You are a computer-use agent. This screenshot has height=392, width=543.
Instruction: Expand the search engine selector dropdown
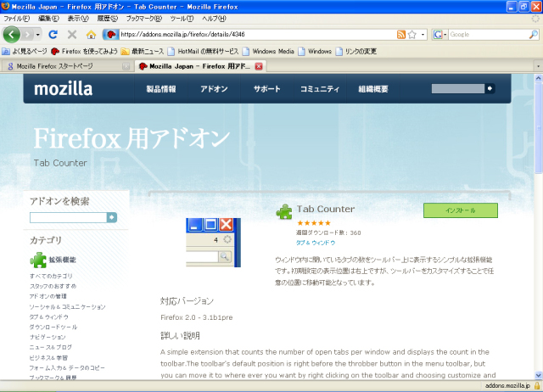[445, 34]
